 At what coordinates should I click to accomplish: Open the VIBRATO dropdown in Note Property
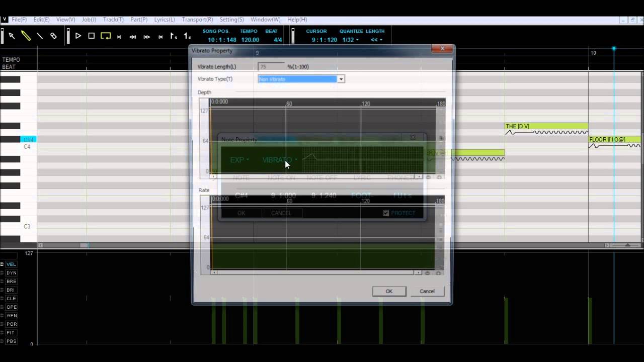[x=280, y=160]
